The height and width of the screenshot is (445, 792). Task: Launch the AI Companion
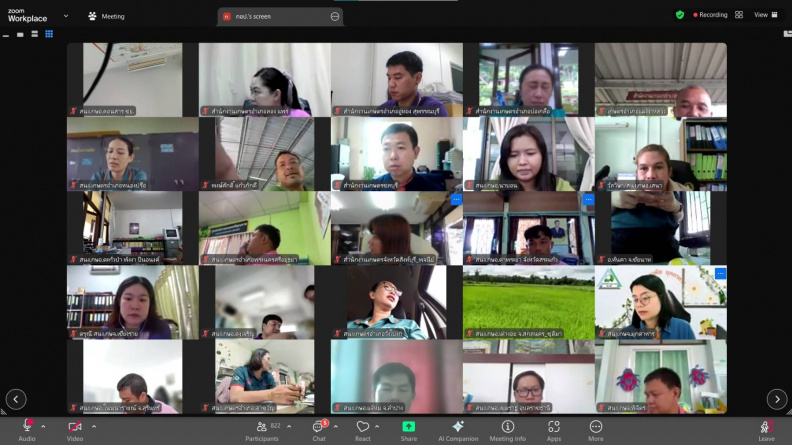[x=458, y=431]
